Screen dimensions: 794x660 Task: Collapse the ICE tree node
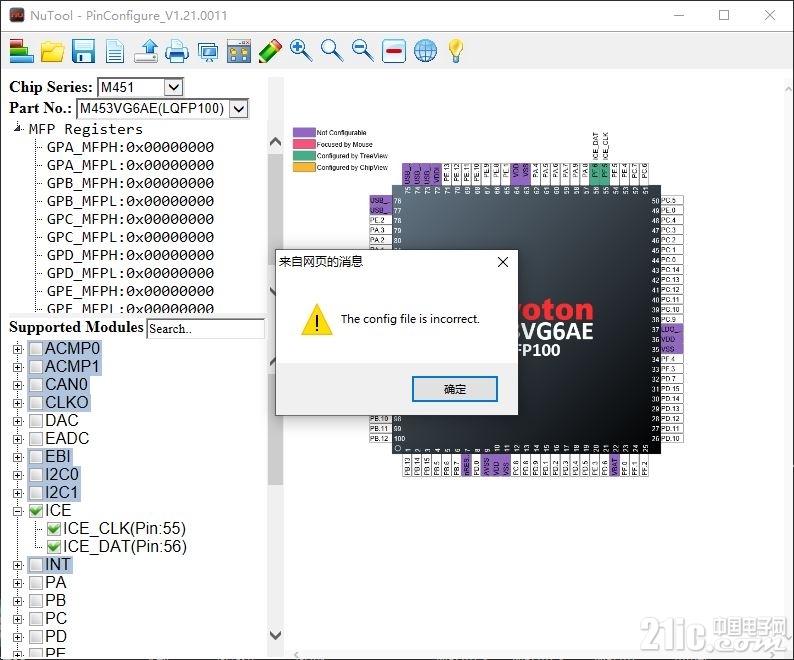click(18, 511)
